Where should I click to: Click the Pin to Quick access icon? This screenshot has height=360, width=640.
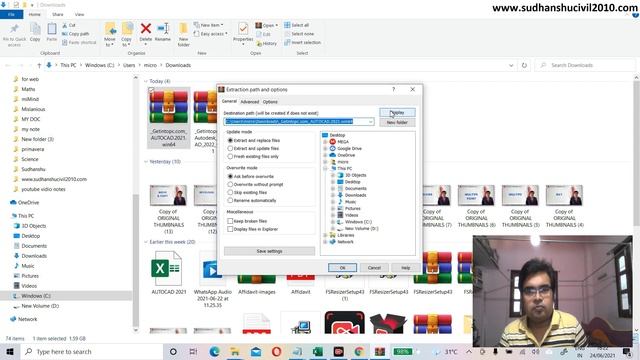click(x=14, y=34)
